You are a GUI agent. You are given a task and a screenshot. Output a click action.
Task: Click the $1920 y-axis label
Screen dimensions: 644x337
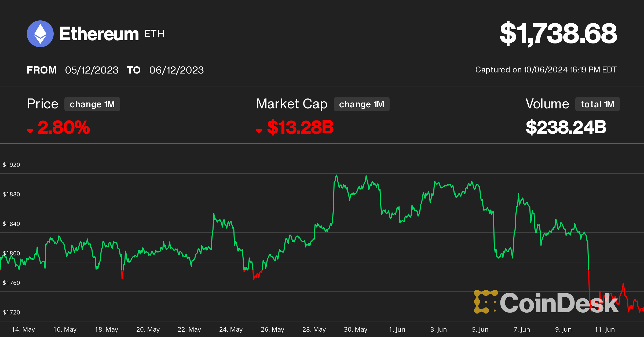tap(11, 165)
